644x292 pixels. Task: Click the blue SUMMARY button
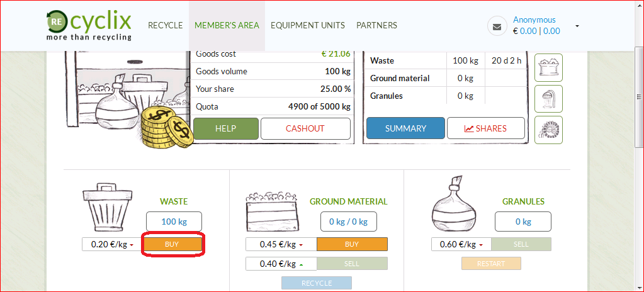tap(405, 128)
